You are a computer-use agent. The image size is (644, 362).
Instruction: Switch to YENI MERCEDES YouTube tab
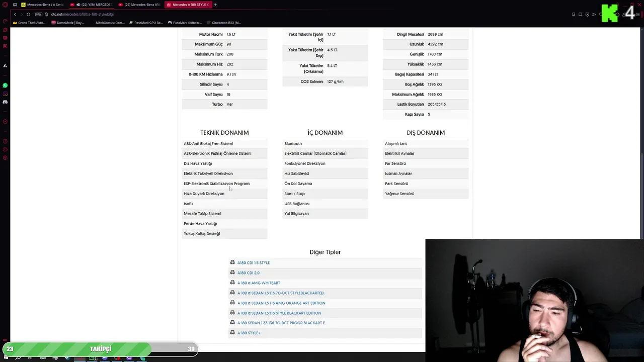click(x=92, y=5)
